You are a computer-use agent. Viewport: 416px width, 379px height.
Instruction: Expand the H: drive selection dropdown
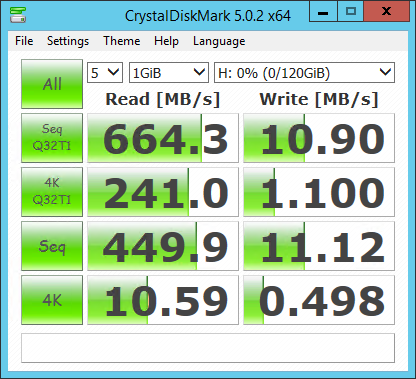point(304,73)
